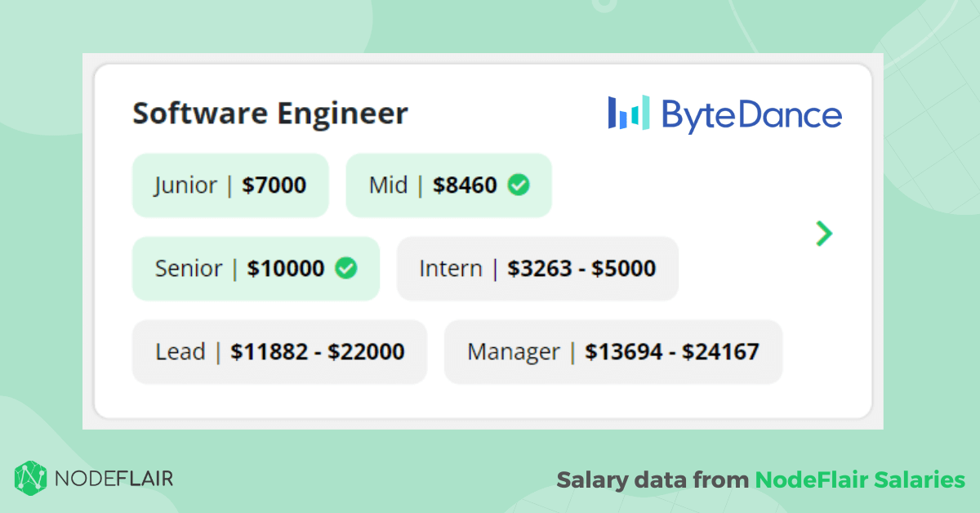
Task: Click the Intern label text
Action: (x=451, y=269)
